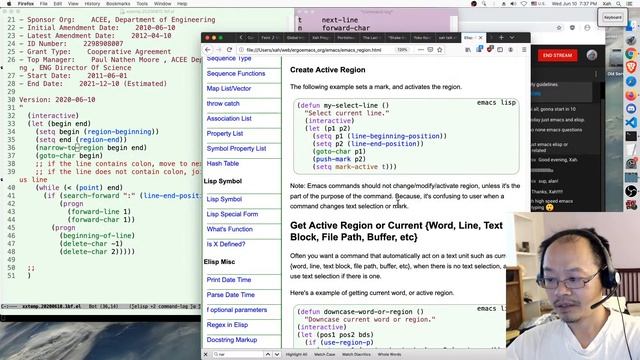Open Property List sidebar link

click(x=224, y=133)
